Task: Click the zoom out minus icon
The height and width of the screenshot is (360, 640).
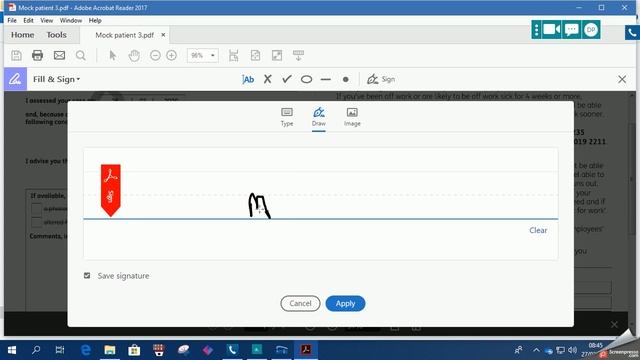Action: (155, 56)
